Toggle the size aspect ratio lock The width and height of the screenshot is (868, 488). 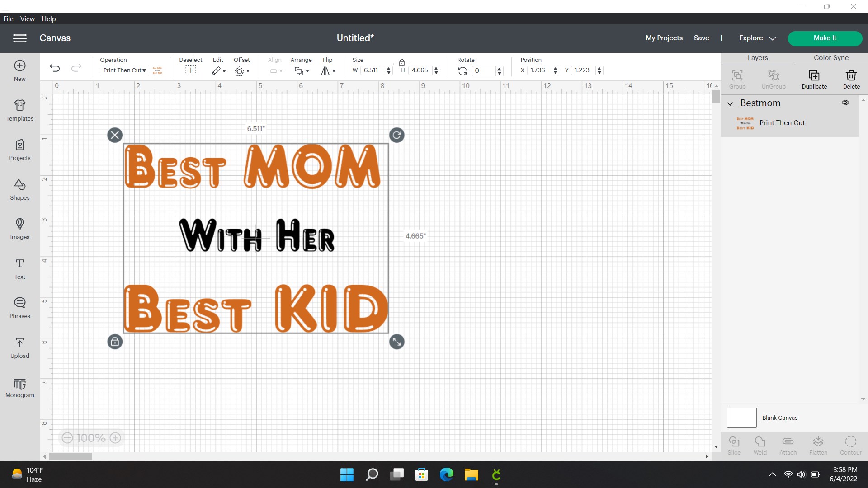click(x=401, y=62)
